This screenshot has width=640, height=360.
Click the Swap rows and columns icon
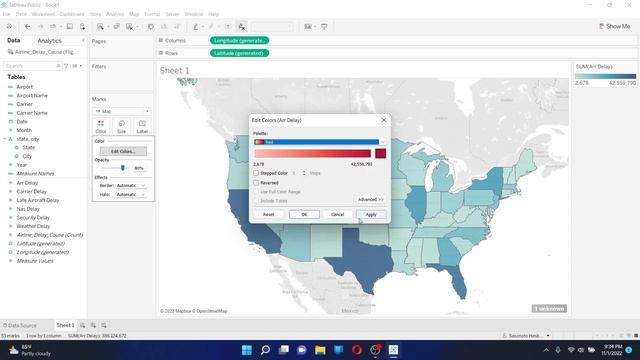click(x=151, y=27)
